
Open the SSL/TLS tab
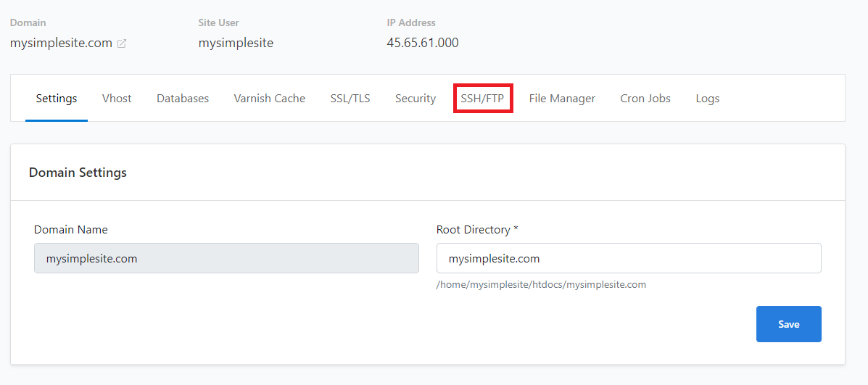coord(350,99)
